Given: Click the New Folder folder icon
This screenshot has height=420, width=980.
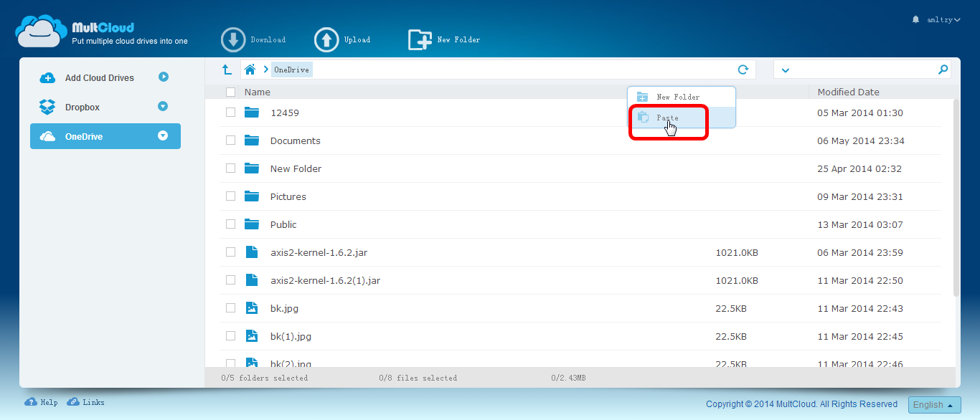Looking at the screenshot, I should 251,168.
